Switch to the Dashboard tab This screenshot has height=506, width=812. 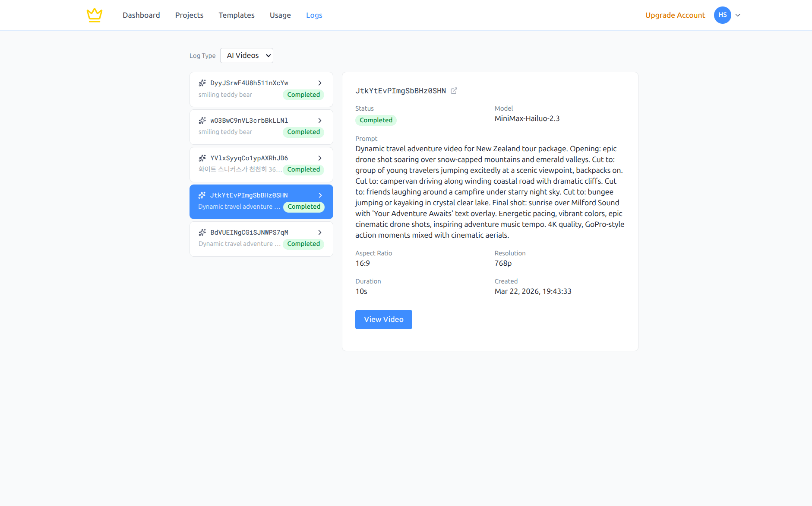coord(141,15)
